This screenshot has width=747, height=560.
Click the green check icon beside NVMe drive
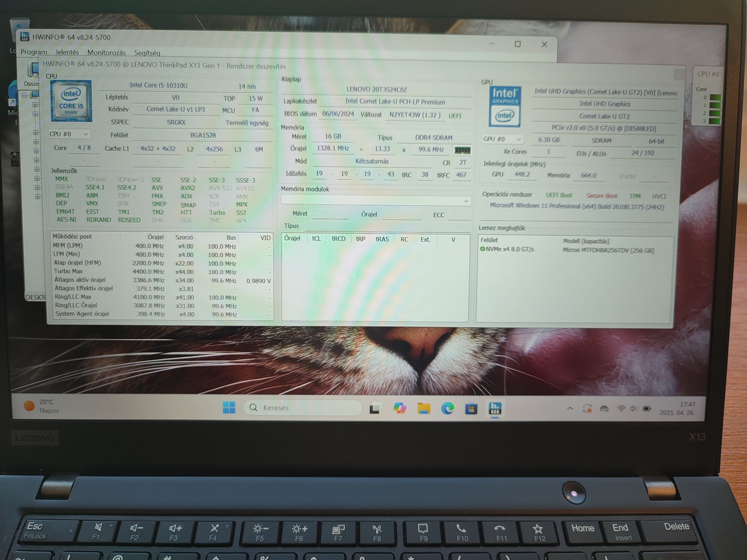click(483, 249)
